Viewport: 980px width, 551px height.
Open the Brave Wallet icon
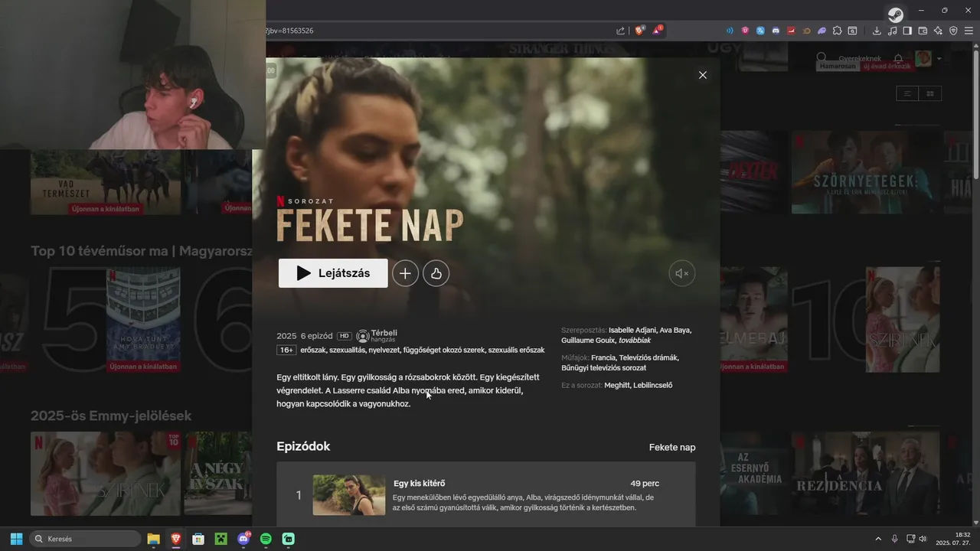923,31
